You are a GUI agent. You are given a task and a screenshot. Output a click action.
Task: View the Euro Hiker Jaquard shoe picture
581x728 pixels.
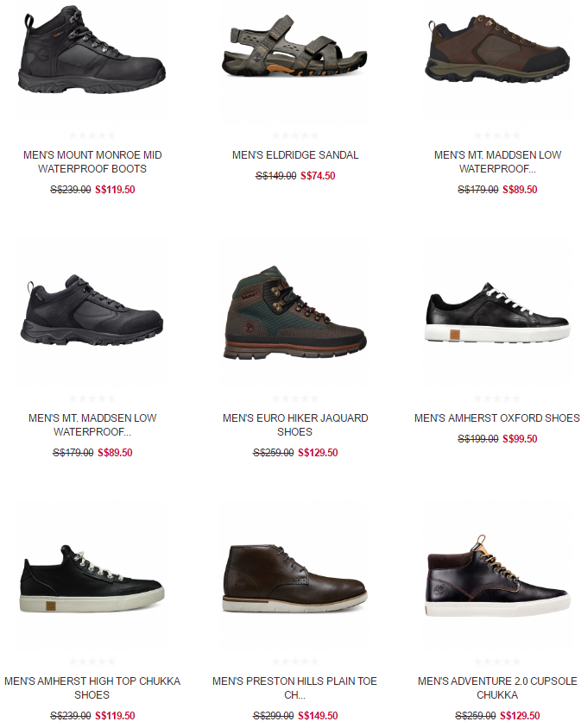(x=294, y=312)
